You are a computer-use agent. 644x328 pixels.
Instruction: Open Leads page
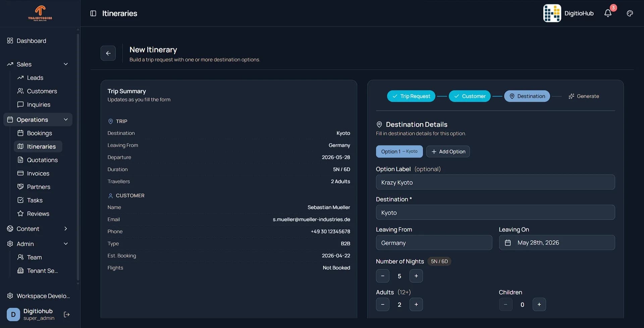pyautogui.click(x=35, y=78)
